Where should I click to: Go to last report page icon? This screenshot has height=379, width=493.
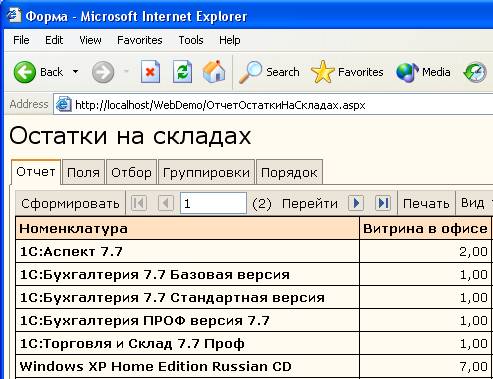point(383,203)
